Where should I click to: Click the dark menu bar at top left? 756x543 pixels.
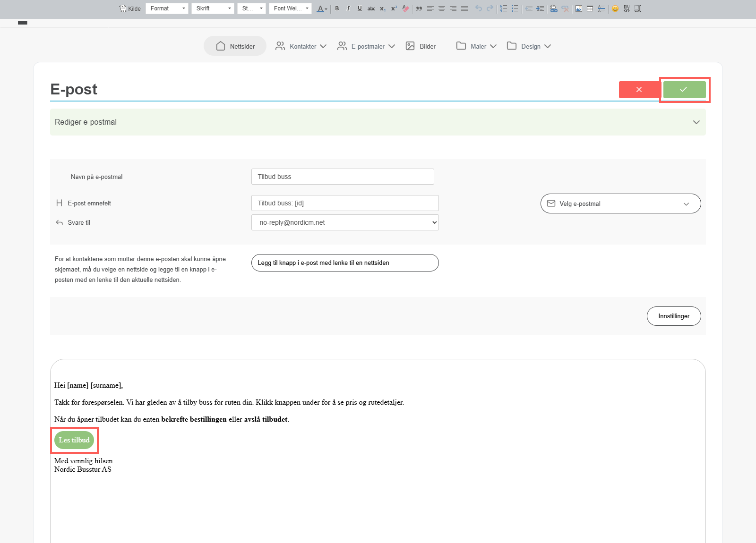23,23
